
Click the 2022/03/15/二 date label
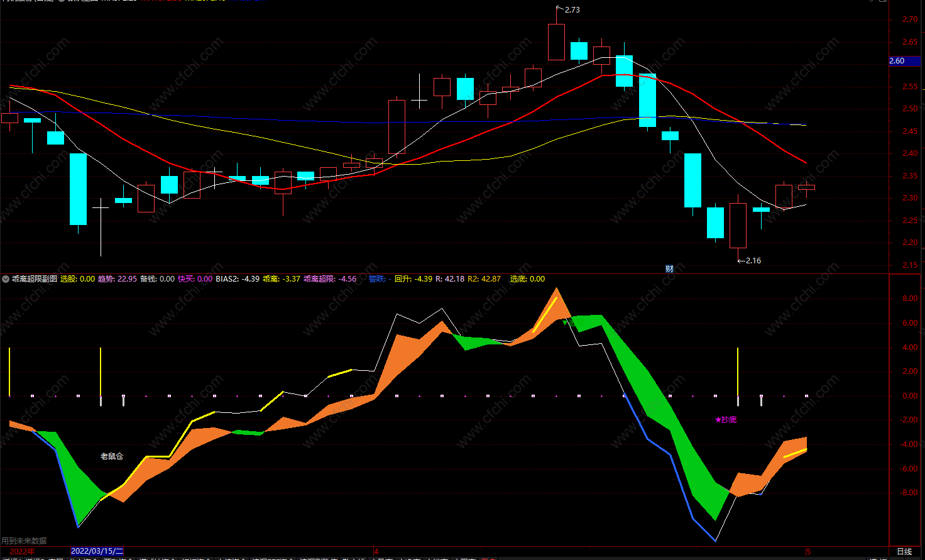click(x=97, y=551)
